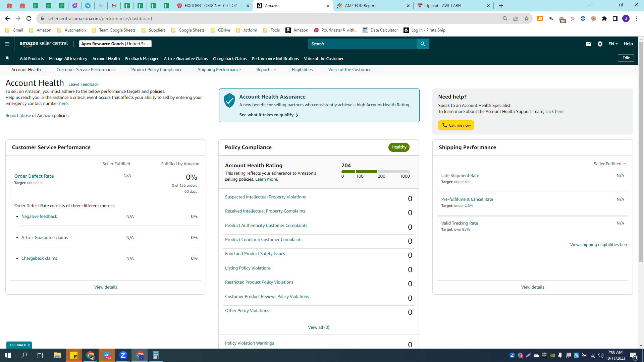Select the Shipping Performance tab
This screenshot has height=362, width=644.
click(x=219, y=70)
